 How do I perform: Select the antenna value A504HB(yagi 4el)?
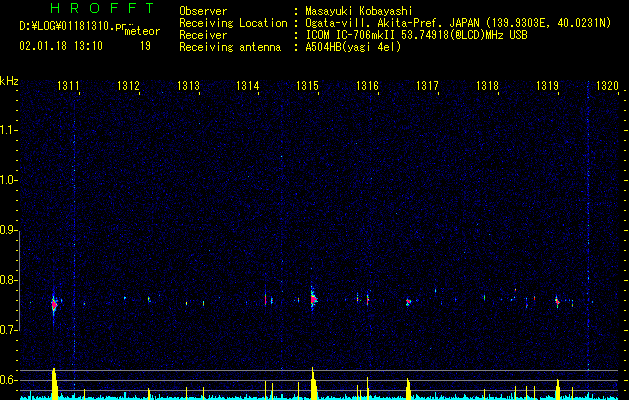click(353, 47)
